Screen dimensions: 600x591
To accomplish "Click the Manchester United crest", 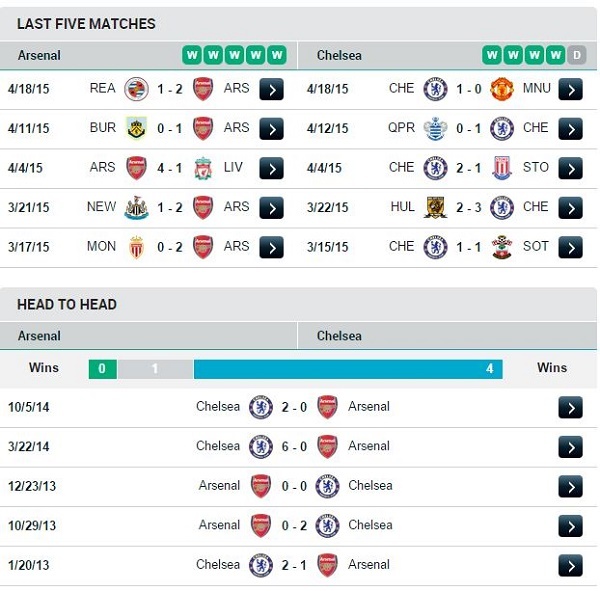I will 502,89.
